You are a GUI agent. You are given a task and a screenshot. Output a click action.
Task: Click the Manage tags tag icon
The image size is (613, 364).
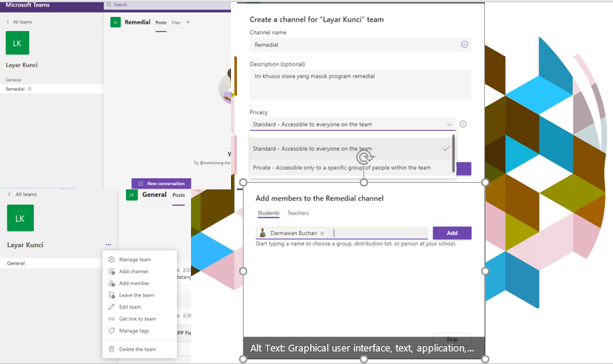(x=111, y=331)
